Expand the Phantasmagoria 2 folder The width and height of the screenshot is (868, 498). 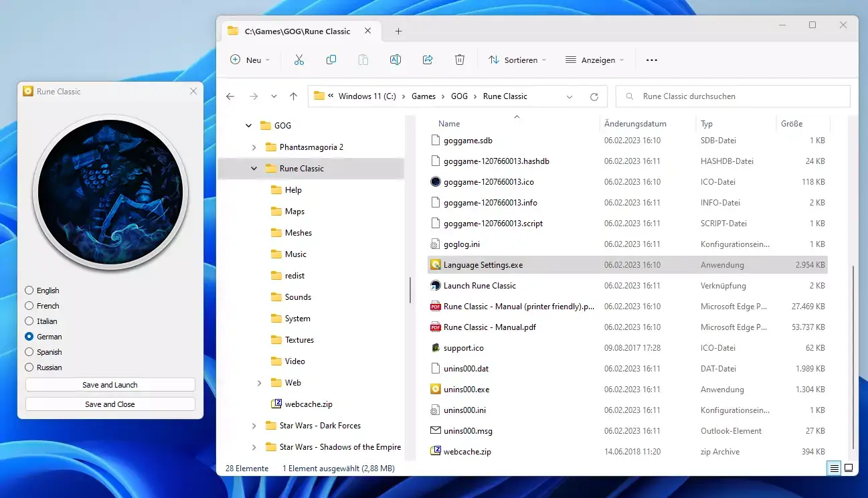[254, 147]
